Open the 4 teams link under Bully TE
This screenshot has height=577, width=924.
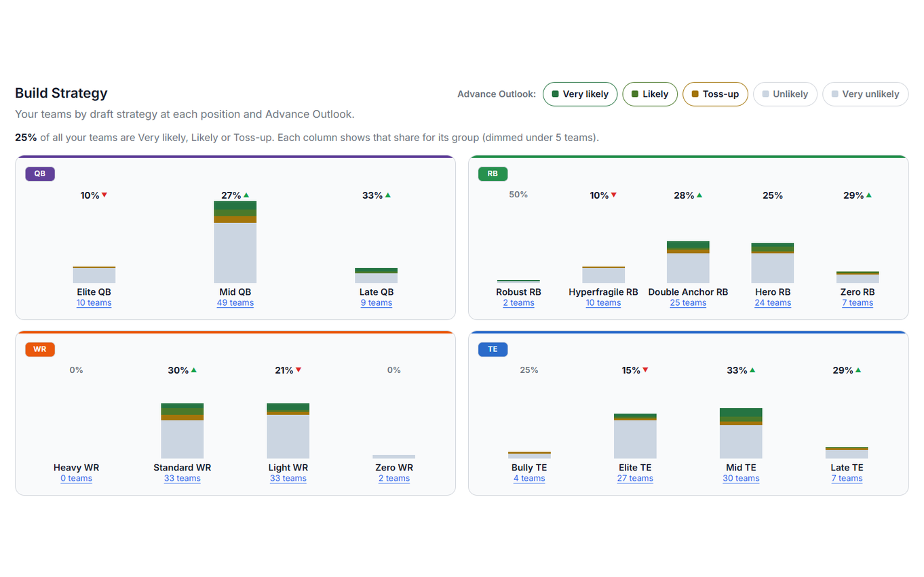(x=529, y=479)
